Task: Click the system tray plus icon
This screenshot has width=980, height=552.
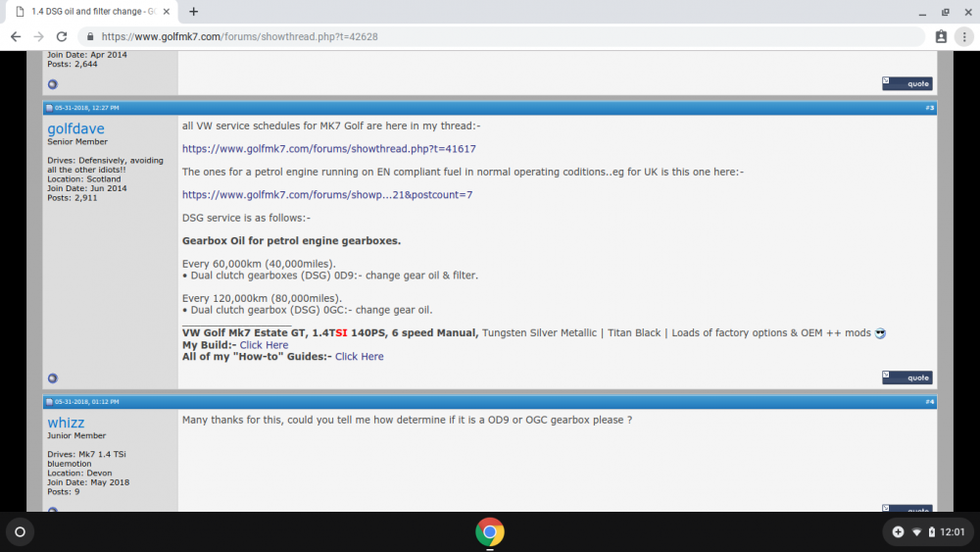Action: pyautogui.click(x=898, y=532)
